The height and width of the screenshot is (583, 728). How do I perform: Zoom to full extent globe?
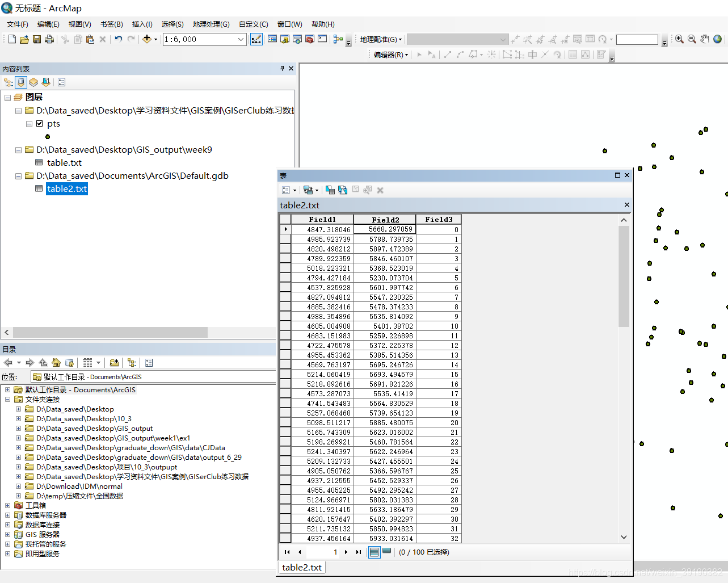coord(718,39)
